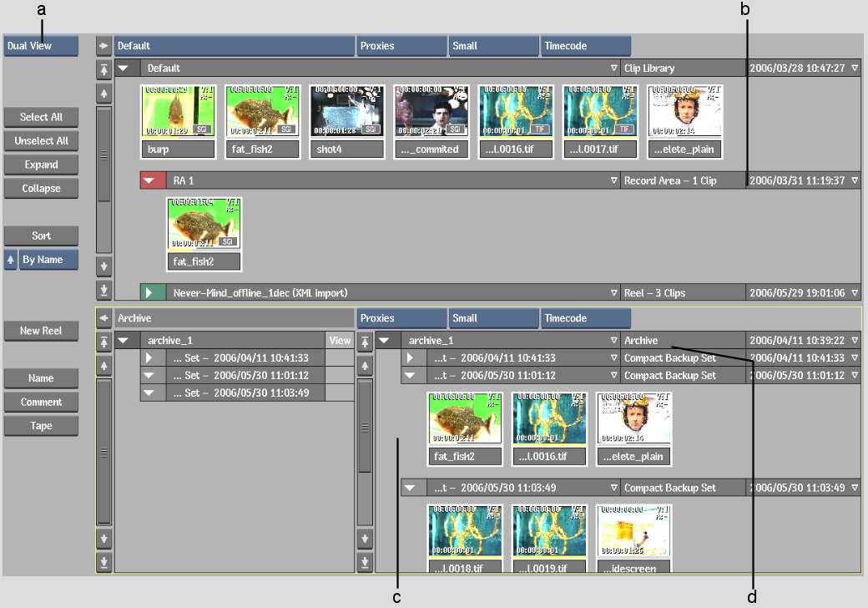Screen dimensions: 868x608
Task: Toggle the Dual View button
Action: [40, 46]
